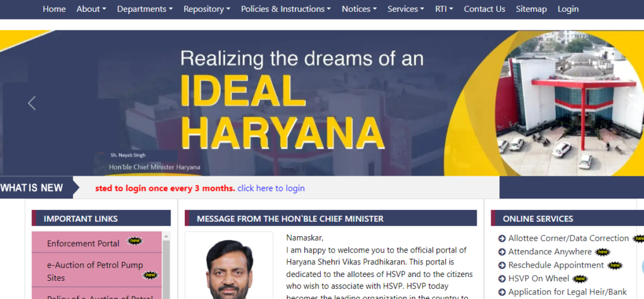Click arrow icon beside Reschedule Appointment
Screen dimensions: 644x299
coord(501,266)
